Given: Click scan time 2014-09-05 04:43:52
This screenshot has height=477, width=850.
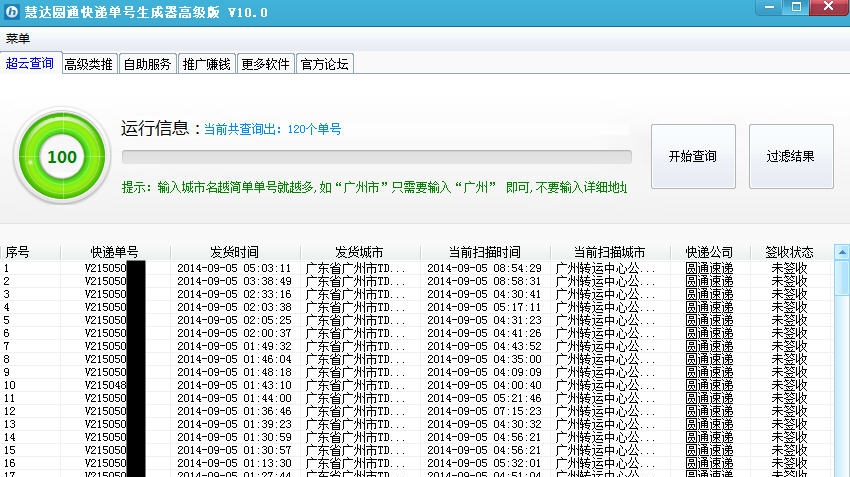Looking at the screenshot, I should click(x=484, y=346).
